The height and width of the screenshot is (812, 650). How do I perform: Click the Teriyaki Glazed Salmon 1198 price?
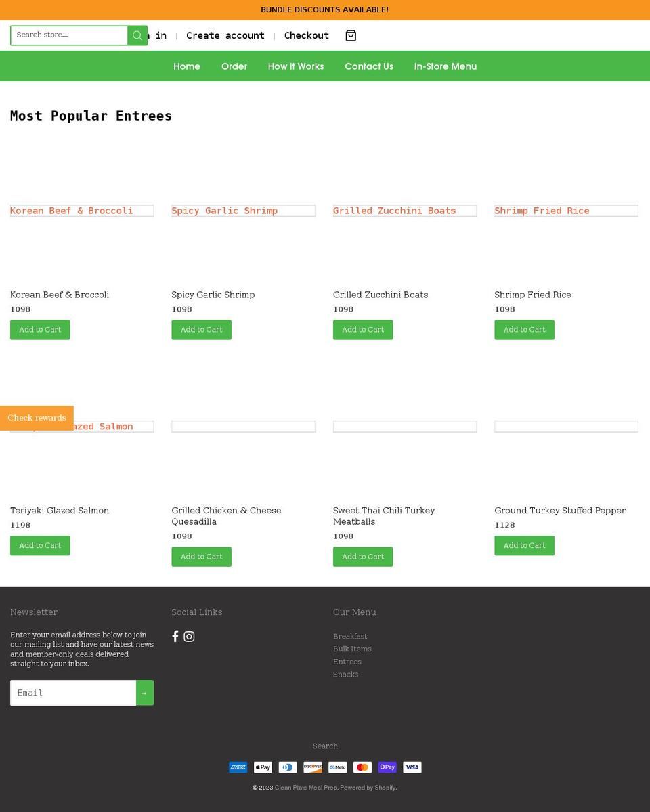[x=20, y=525]
